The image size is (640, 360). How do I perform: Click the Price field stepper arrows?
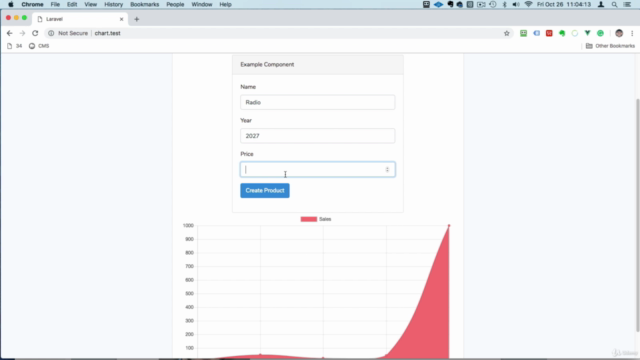(x=387, y=169)
